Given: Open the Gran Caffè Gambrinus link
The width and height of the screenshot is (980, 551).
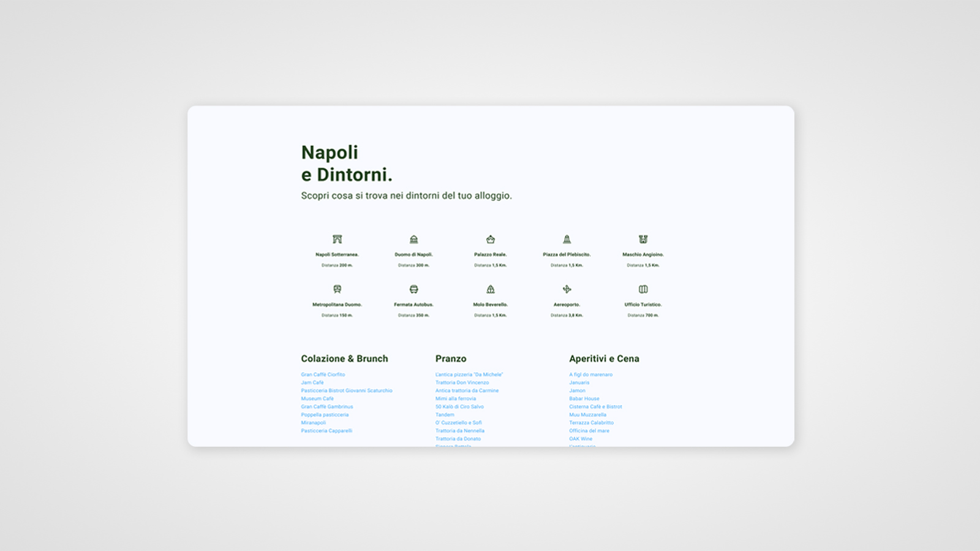Looking at the screenshot, I should [327, 406].
